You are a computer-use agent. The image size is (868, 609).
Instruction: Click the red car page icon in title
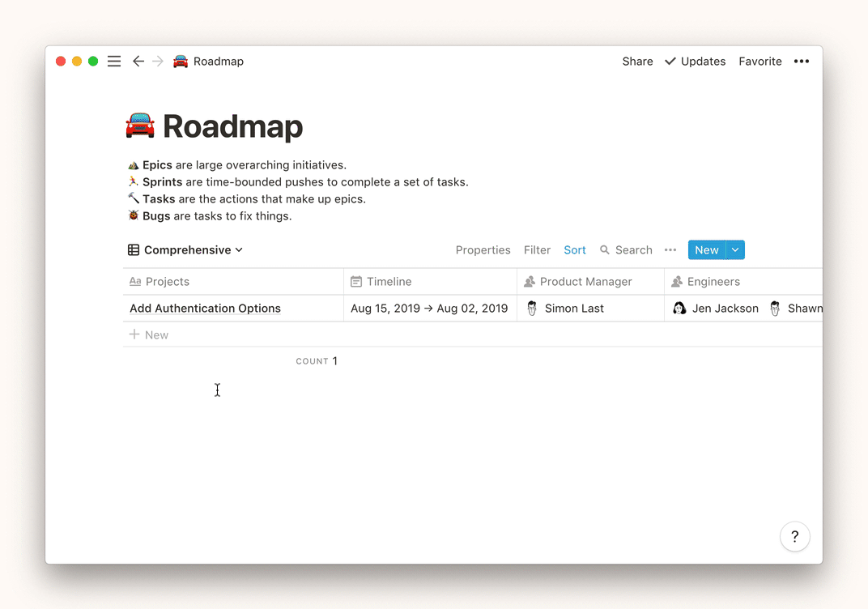coord(140,126)
